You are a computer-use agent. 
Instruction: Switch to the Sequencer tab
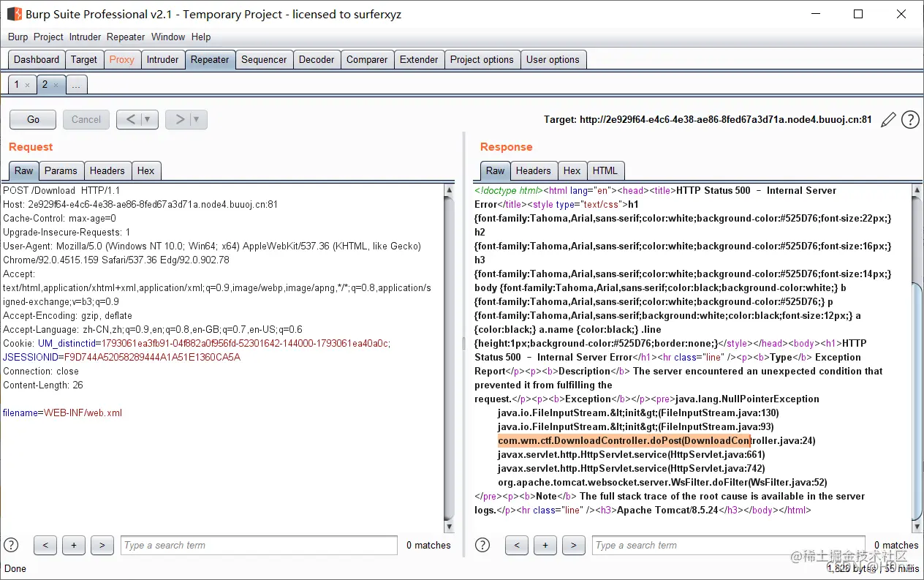264,60
